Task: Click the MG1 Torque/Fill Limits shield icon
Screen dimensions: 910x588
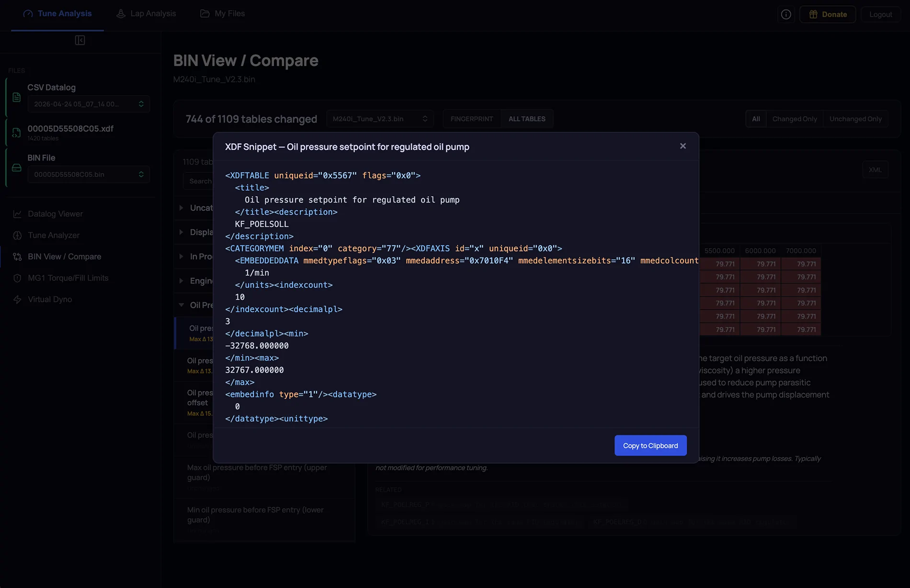Action: pyautogui.click(x=17, y=278)
